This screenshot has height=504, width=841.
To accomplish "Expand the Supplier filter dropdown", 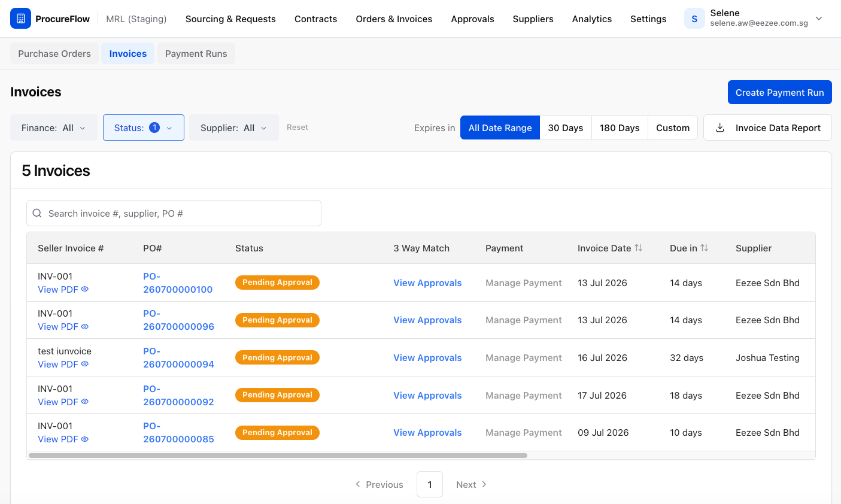I will click(234, 127).
